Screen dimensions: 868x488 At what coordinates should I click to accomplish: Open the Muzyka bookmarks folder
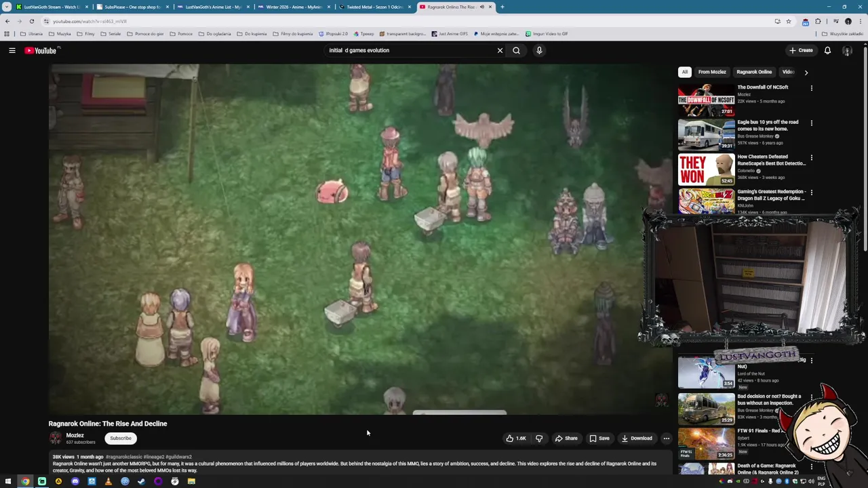pyautogui.click(x=60, y=34)
